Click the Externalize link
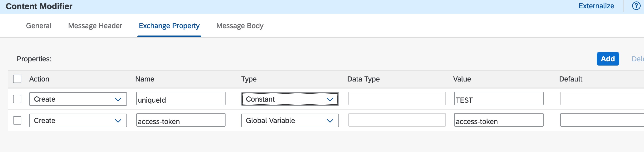The width and height of the screenshot is (644, 152). (x=596, y=6)
